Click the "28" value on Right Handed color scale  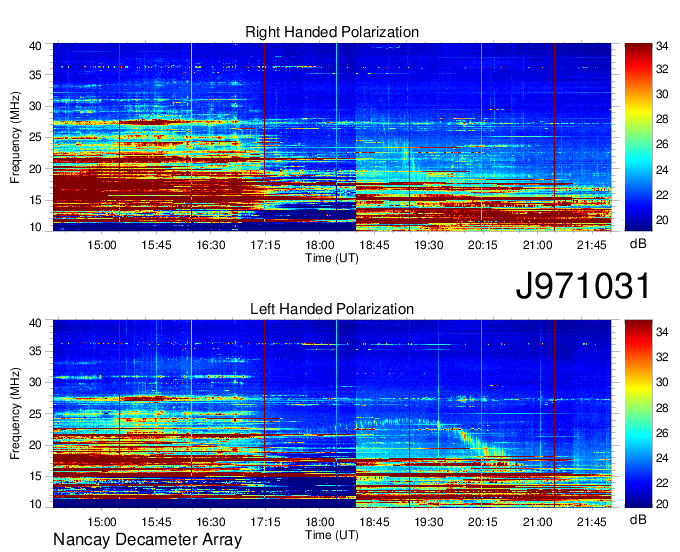pos(662,119)
